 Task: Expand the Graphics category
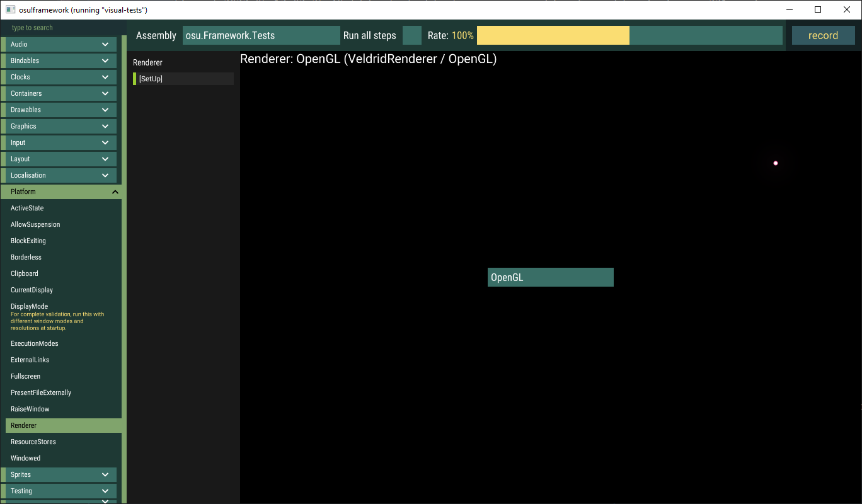(x=60, y=126)
